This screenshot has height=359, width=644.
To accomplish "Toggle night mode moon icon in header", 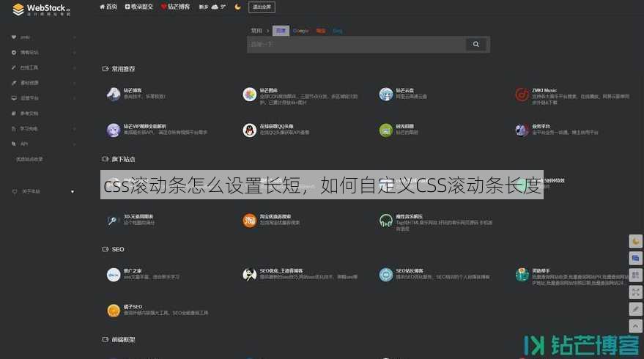I will pyautogui.click(x=237, y=7).
